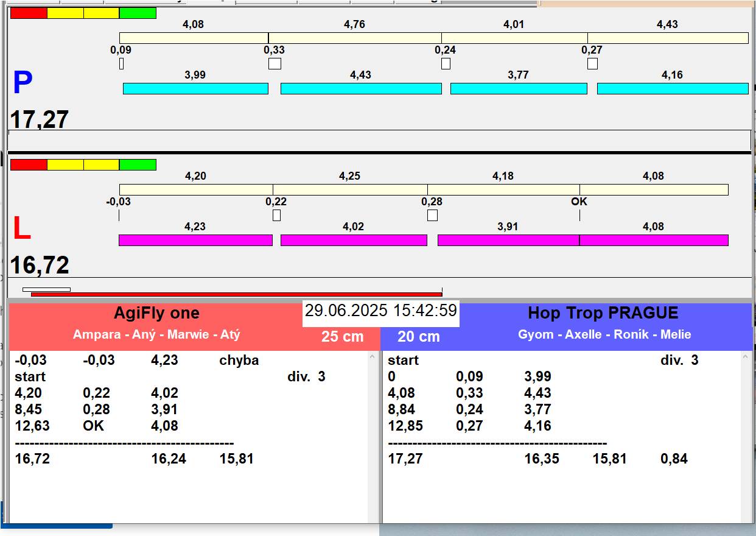Click the magenta bar labeled 3,91
This screenshot has height=536, width=756.
point(508,240)
